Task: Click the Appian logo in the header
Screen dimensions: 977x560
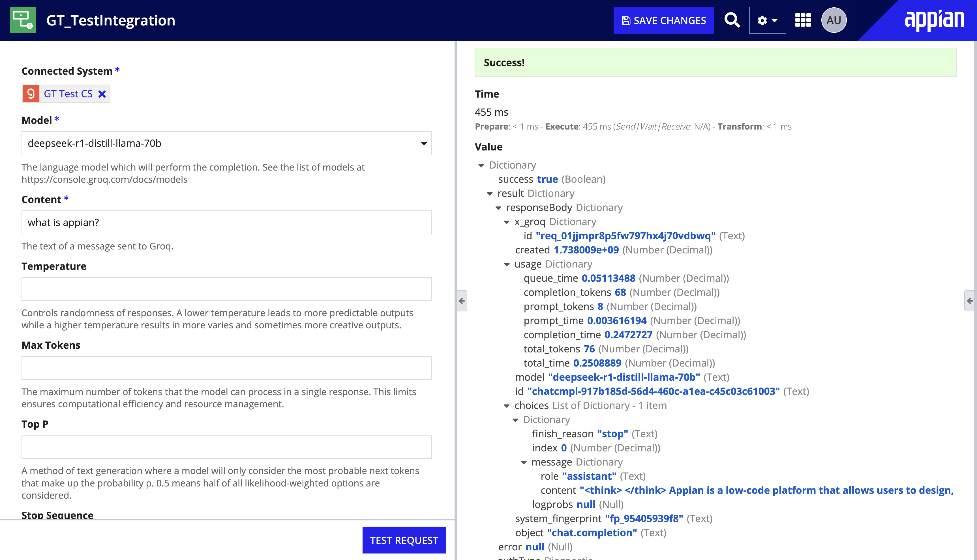Action: [x=934, y=20]
